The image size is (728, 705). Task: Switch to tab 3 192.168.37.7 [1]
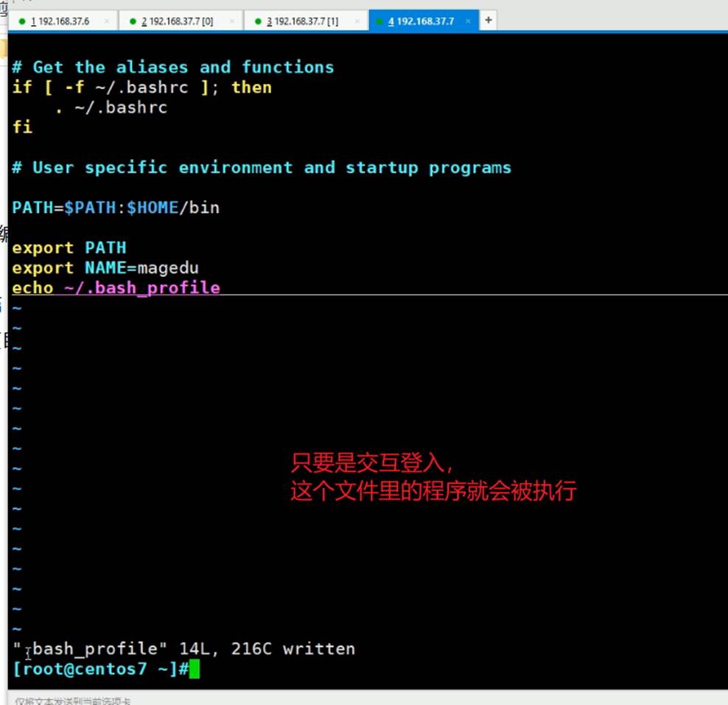tap(306, 21)
